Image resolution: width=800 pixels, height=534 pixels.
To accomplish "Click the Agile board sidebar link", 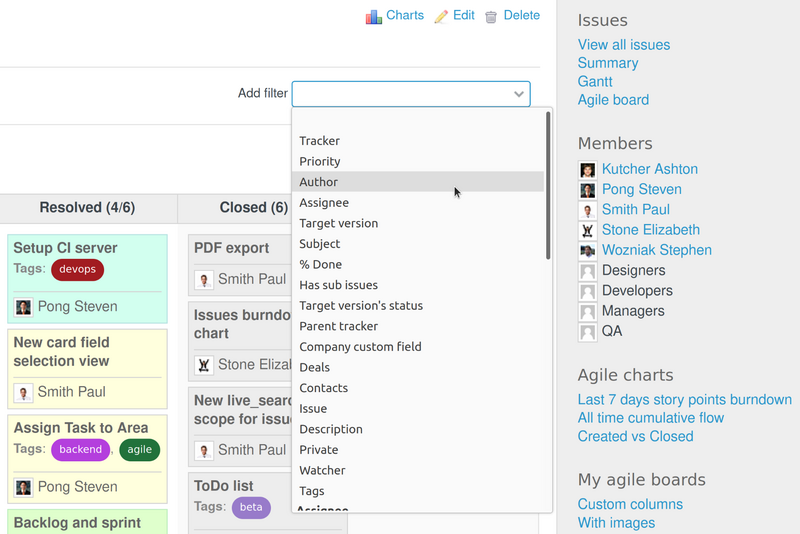I will click(x=613, y=99).
